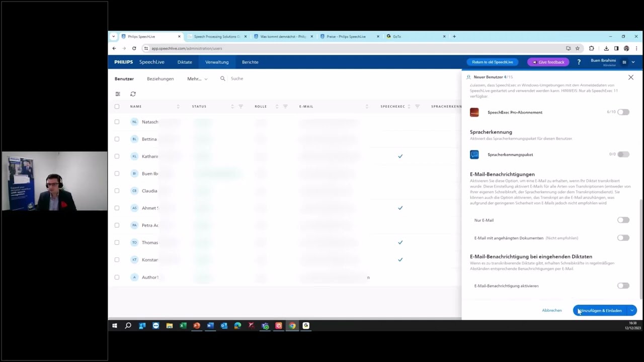
Task: Open user account menu chevron
Action: [633, 62]
